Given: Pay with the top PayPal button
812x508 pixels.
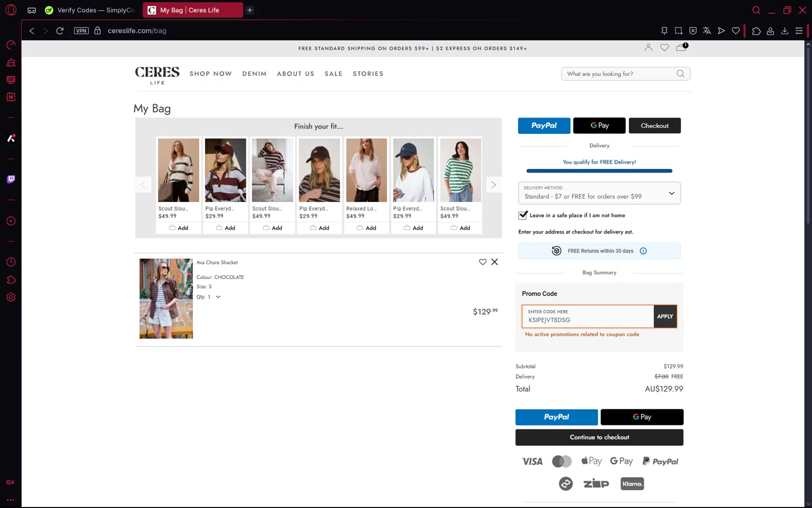Looking at the screenshot, I should click(544, 126).
